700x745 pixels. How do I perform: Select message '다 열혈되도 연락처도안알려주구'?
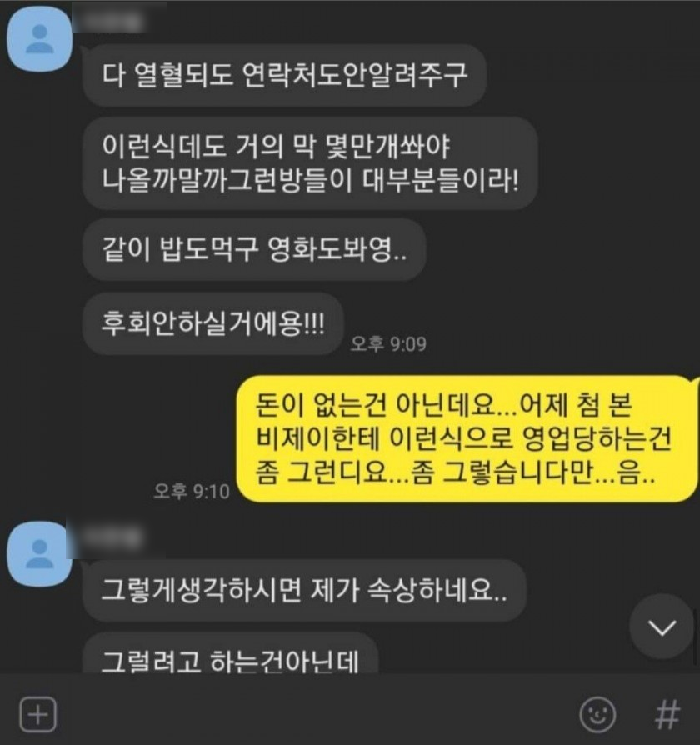[284, 75]
